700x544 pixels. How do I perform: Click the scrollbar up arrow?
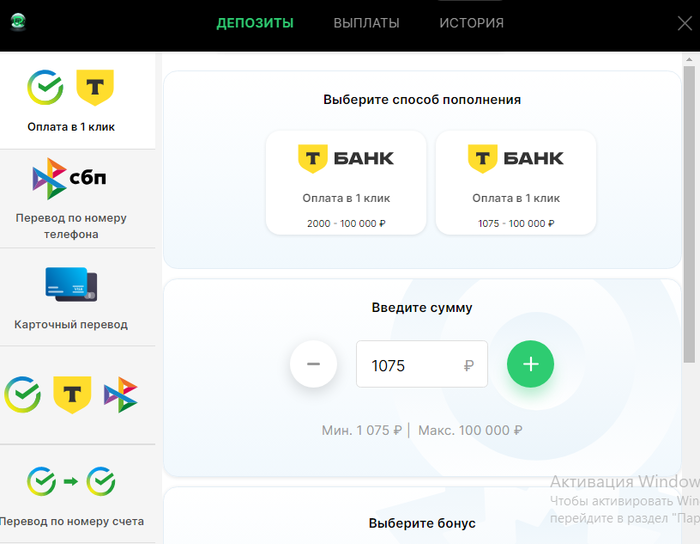[x=689, y=59]
